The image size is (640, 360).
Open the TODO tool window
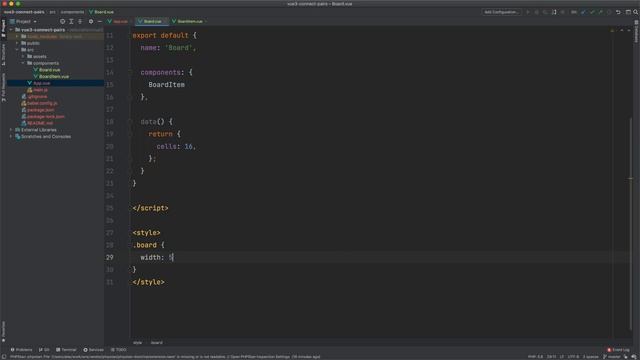118,350
